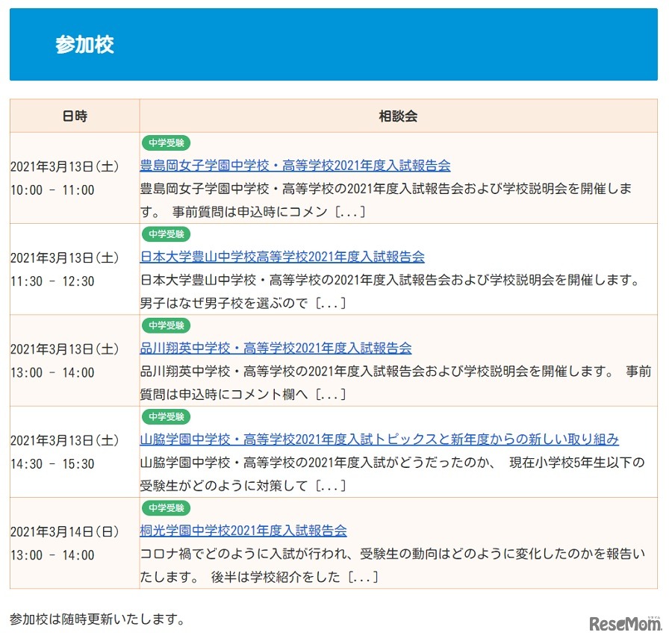This screenshot has width=672, height=641.
Task: Select date cell 2021年3月14日(日) 13:00 - 14:00
Action: point(75,543)
